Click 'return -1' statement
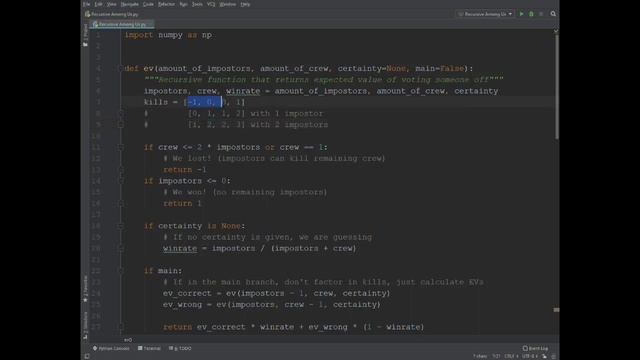 (185, 170)
